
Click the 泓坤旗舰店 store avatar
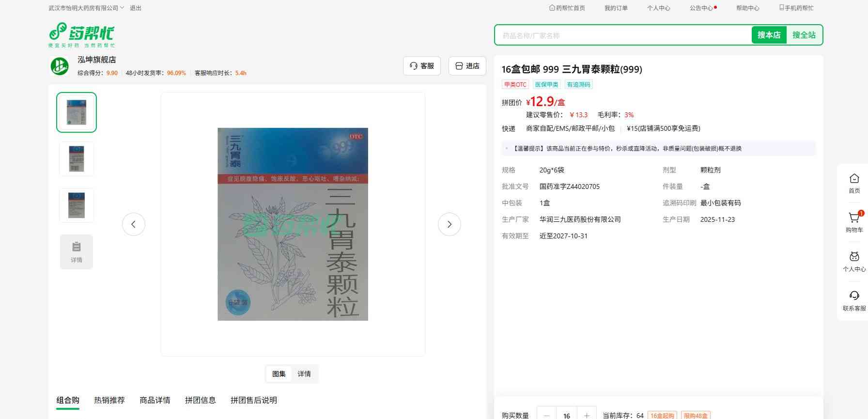tap(60, 66)
